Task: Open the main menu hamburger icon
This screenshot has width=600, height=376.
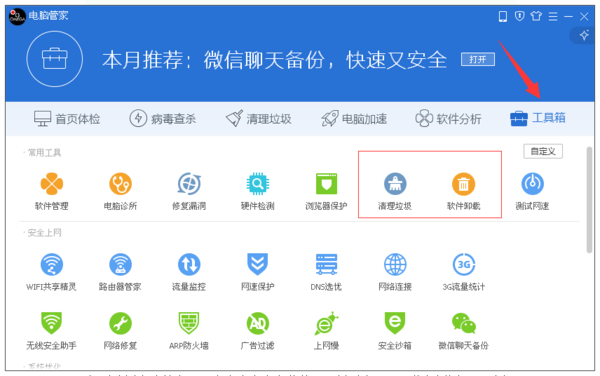Action: pos(553,16)
